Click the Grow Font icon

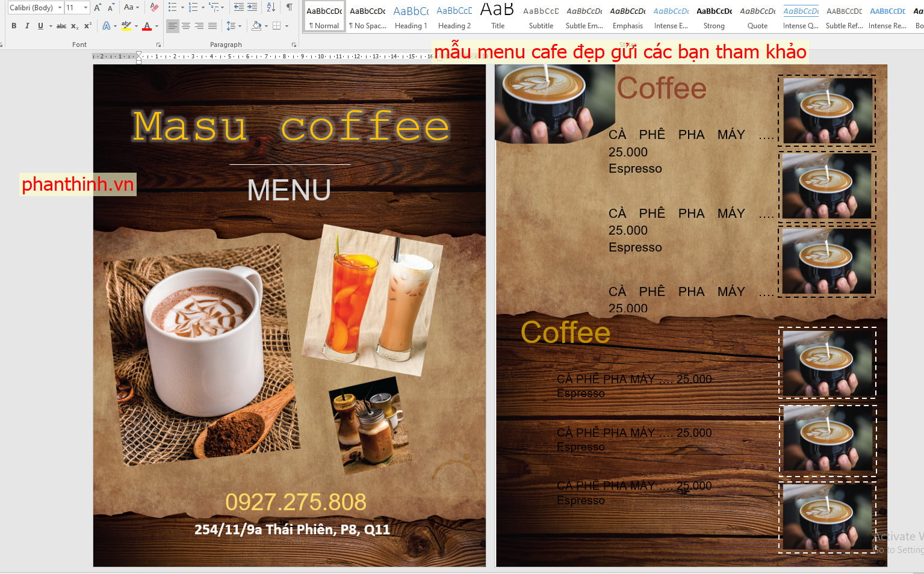98,8
